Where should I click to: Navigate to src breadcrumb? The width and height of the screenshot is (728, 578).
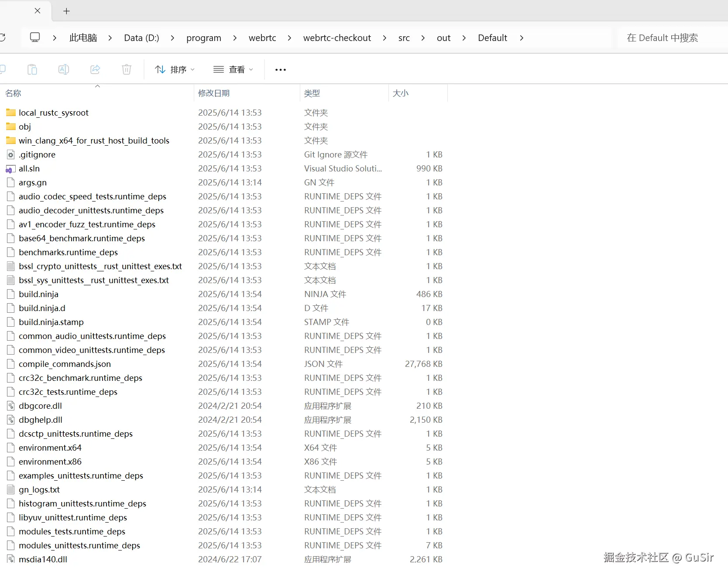[404, 38]
